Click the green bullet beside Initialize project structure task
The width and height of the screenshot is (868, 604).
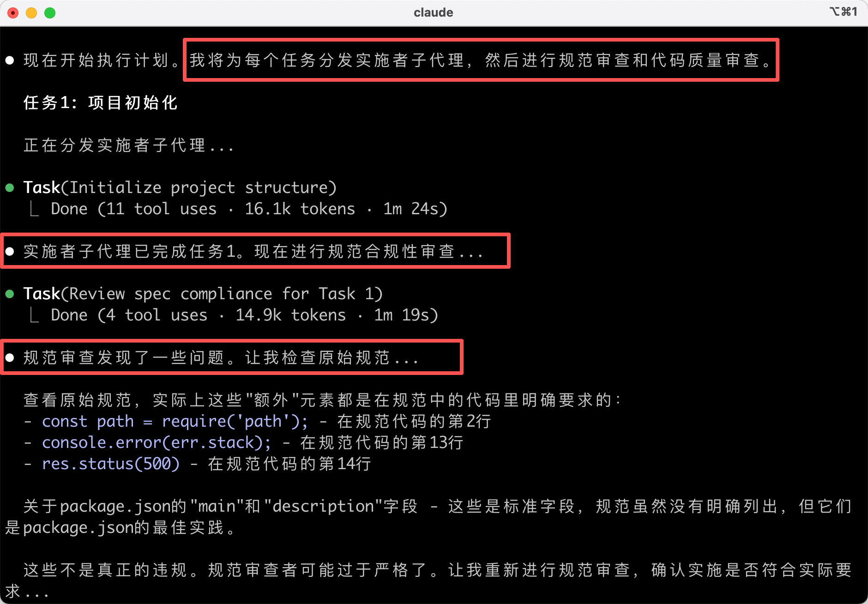click(10, 187)
